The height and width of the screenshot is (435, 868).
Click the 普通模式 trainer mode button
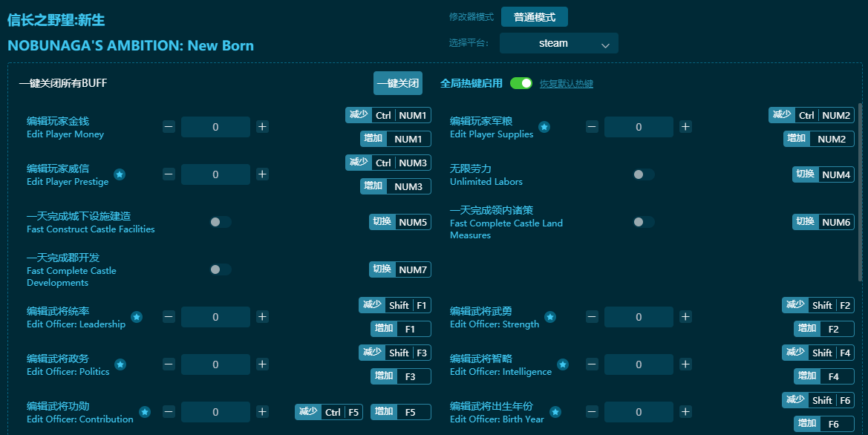[534, 17]
